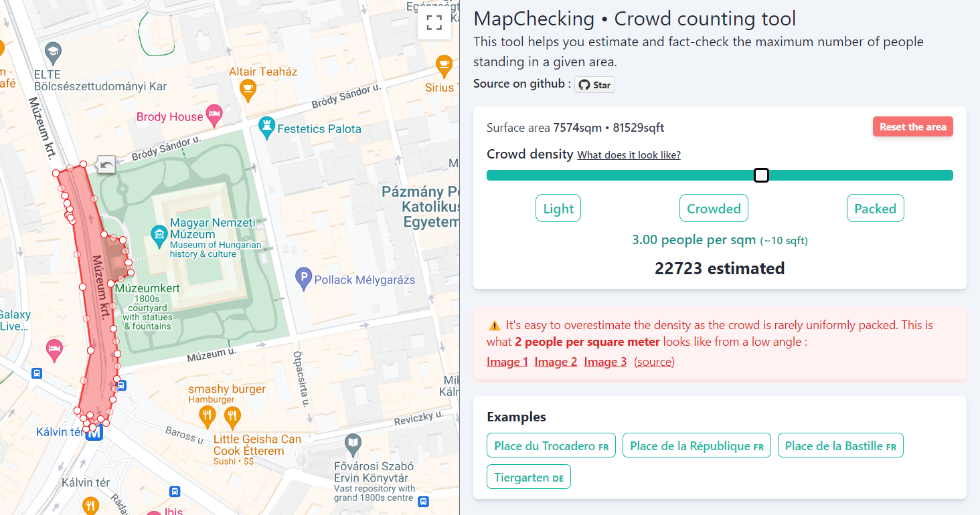Load the Tiergarten example
The height and width of the screenshot is (515, 980).
529,478
